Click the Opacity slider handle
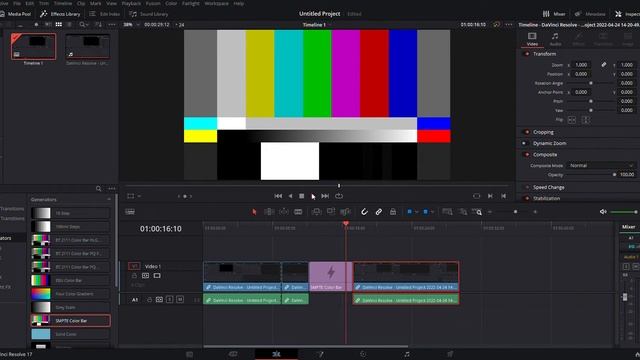 pos(614,175)
